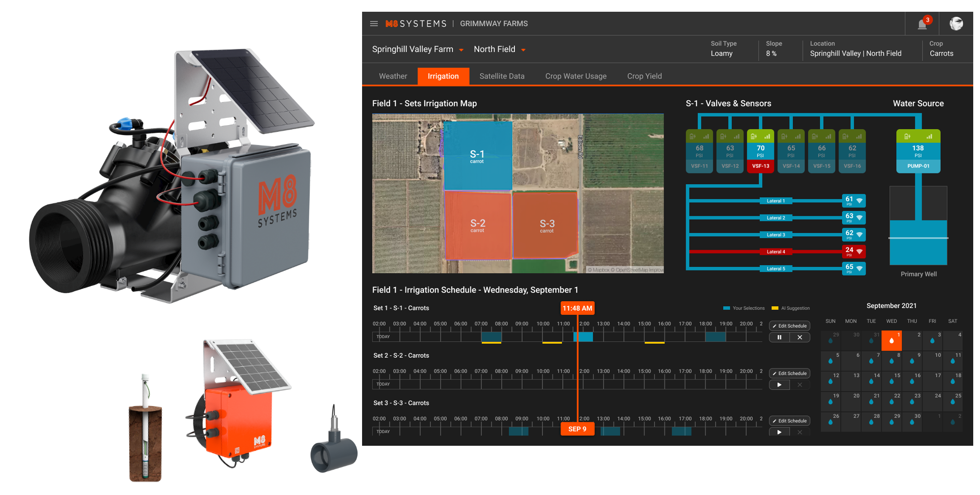
Task: Select Set 1 active irrigation block at 12:00
Action: pos(583,337)
